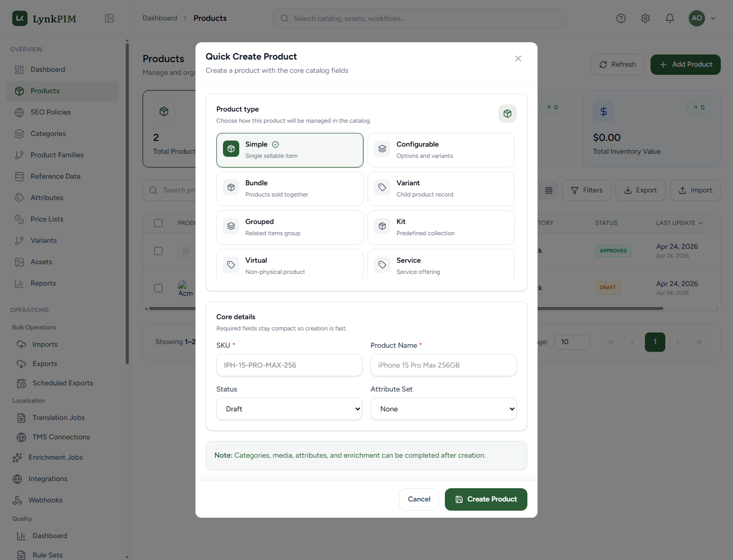This screenshot has width=733, height=560.
Task: Check the Acm product row checkbox
Action: click(x=158, y=288)
